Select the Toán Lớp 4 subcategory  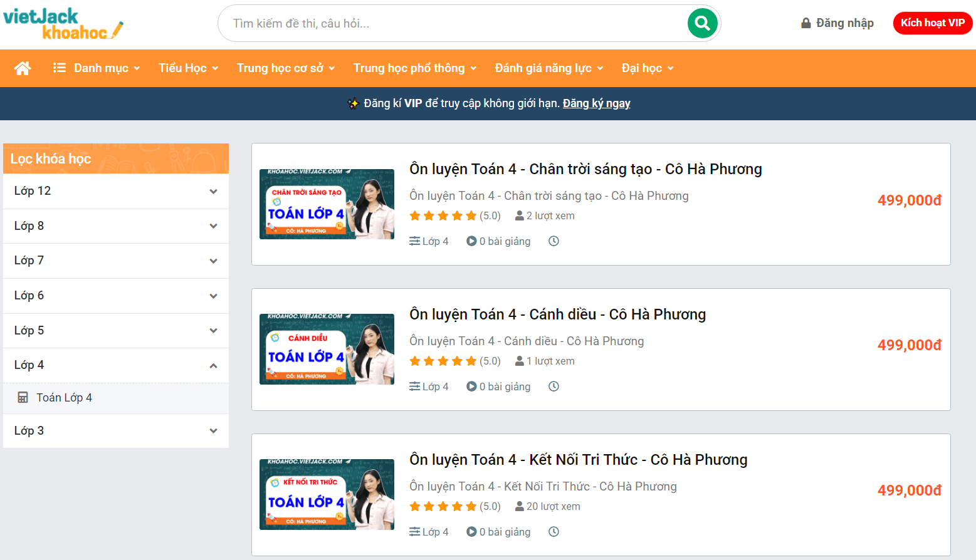coord(116,398)
